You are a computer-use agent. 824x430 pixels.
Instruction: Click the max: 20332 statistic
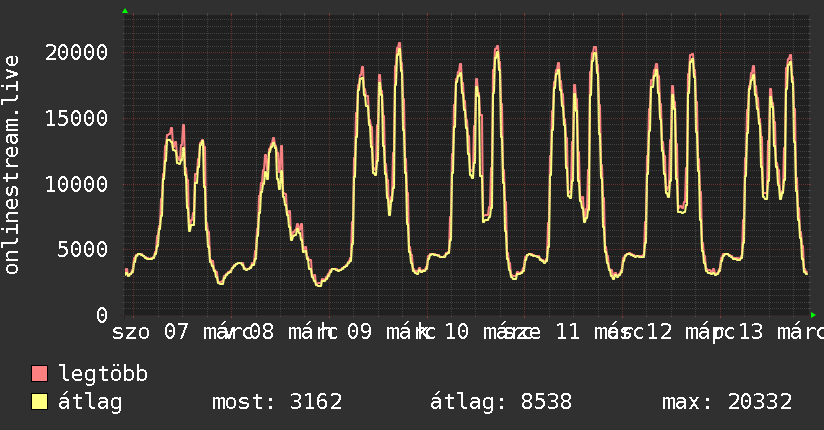pyautogui.click(x=727, y=402)
